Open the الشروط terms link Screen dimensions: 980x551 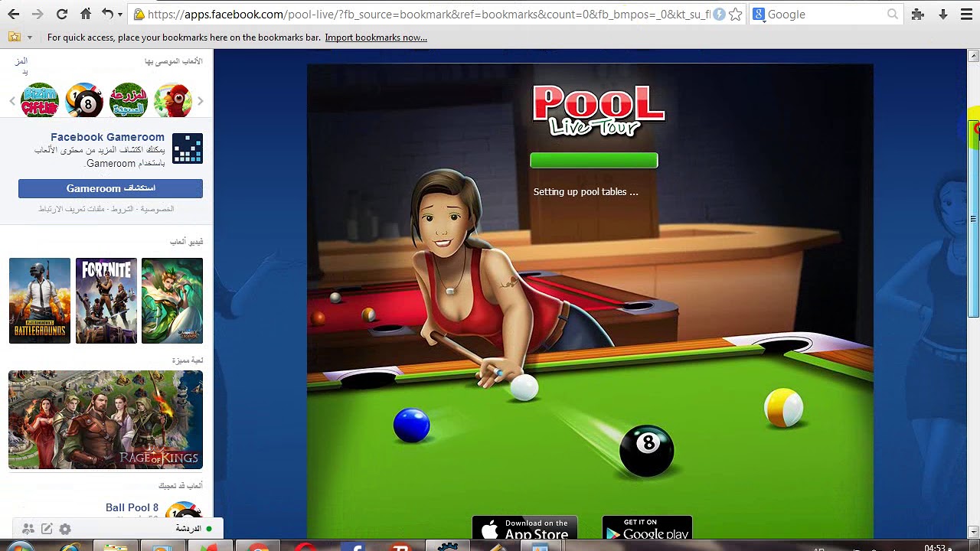[124, 209]
